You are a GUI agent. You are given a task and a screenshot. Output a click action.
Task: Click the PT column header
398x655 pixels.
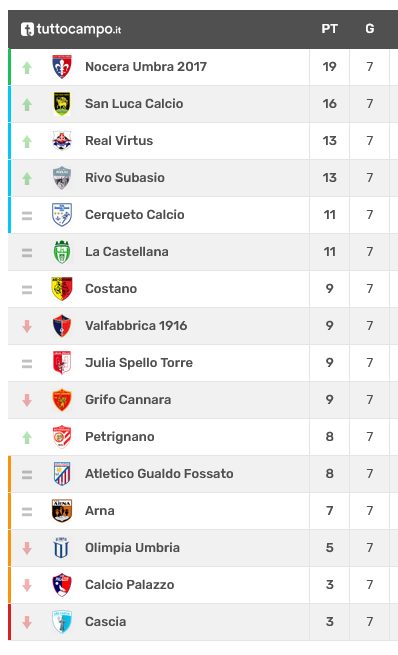point(330,29)
